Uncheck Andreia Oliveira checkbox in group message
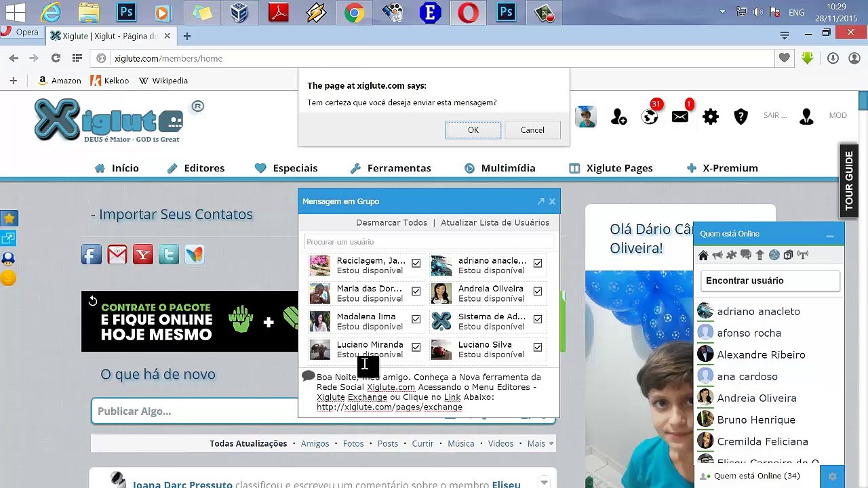This screenshot has width=868, height=488. pyautogui.click(x=537, y=291)
